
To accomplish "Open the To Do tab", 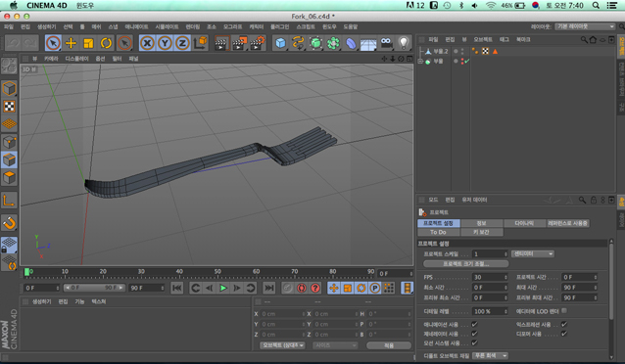I will click(x=439, y=232).
